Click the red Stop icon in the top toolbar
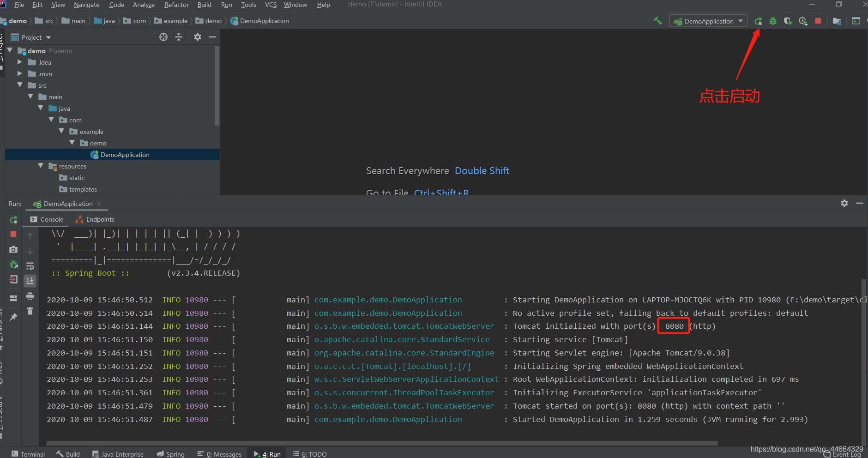 tap(818, 21)
